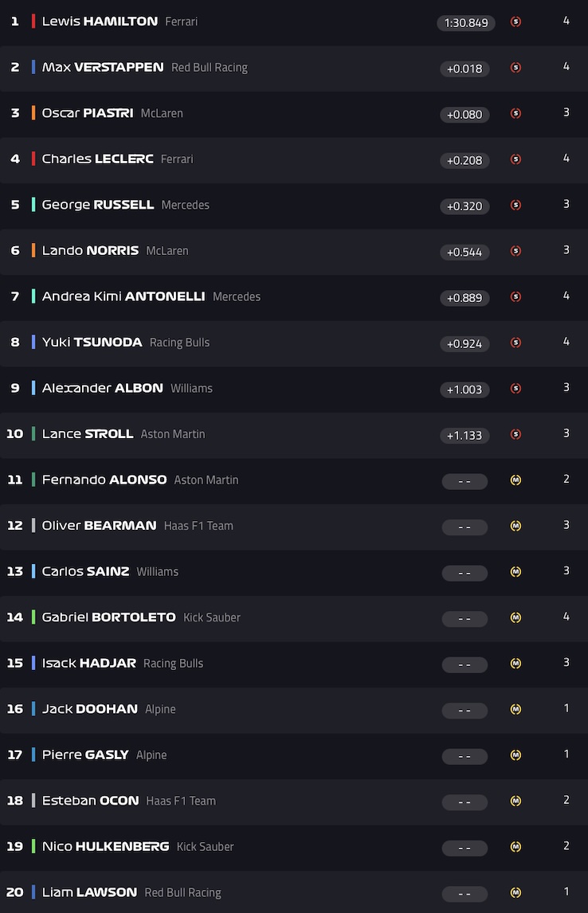Click medium tyre icon in Bortoleto's row
588x913 pixels.
515,617
